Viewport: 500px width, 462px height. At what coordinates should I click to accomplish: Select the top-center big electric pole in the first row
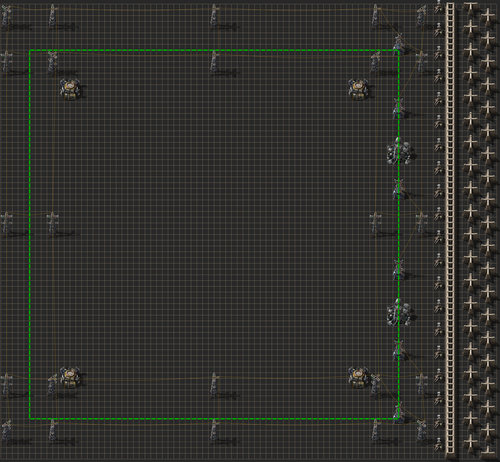point(214,16)
